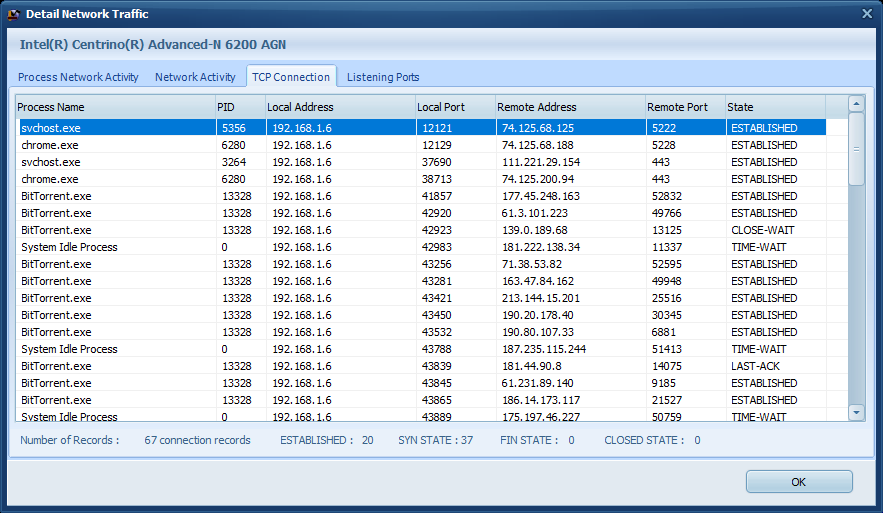Click the CLOSED STATE status label

pos(644,440)
